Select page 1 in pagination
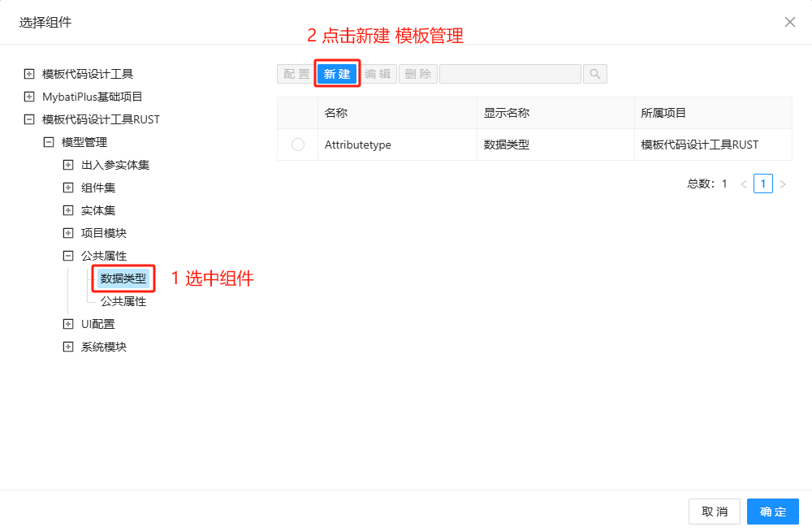Image resolution: width=812 pixels, height=531 pixels. (x=763, y=183)
